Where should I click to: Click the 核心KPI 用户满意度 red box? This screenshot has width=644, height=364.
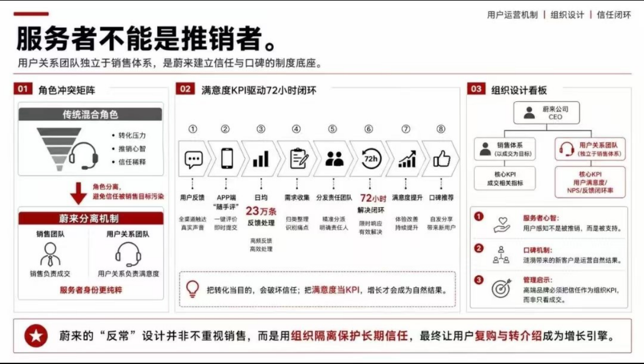590,182
